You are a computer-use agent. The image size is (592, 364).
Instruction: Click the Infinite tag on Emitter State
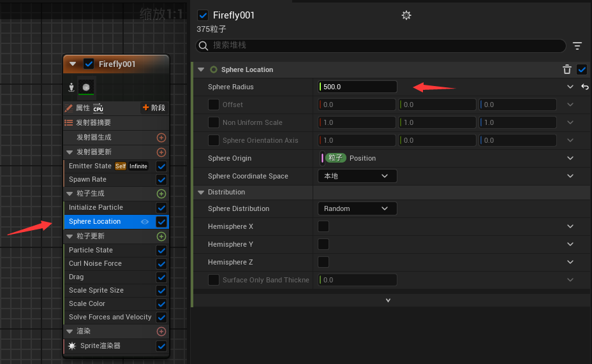(x=138, y=166)
